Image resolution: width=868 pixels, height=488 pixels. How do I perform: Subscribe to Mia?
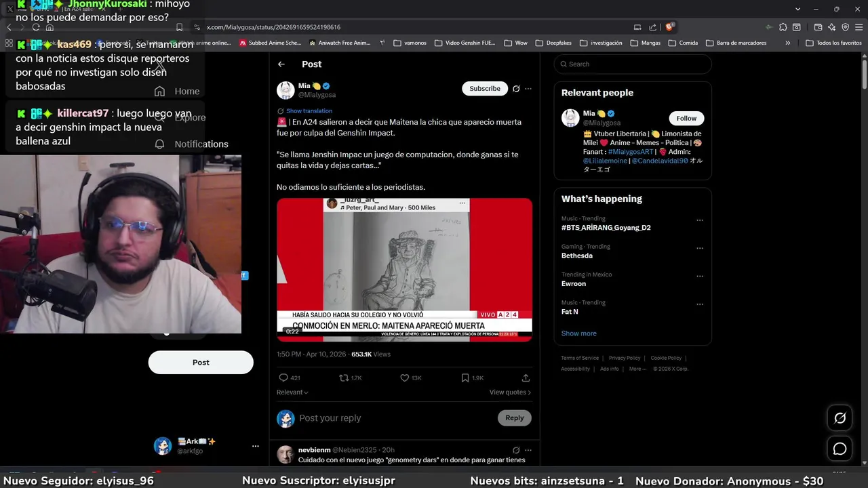[485, 89]
